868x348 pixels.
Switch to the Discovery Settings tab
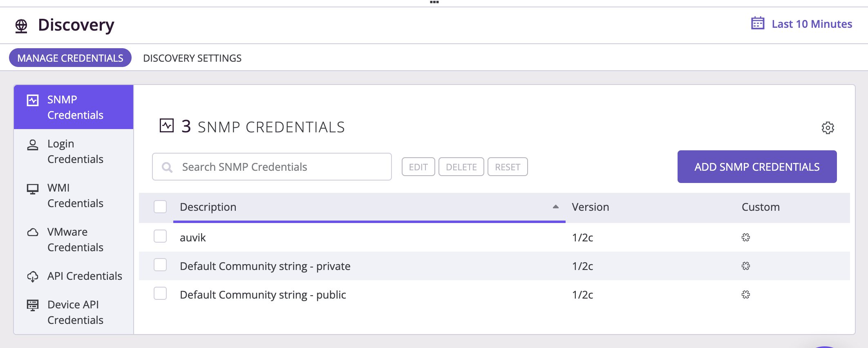192,58
